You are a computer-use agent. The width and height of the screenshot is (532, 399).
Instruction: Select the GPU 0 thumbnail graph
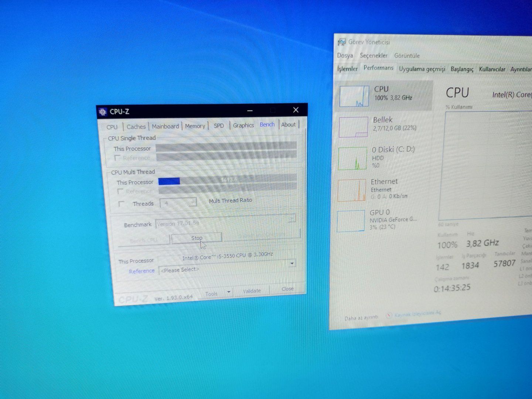(x=351, y=221)
